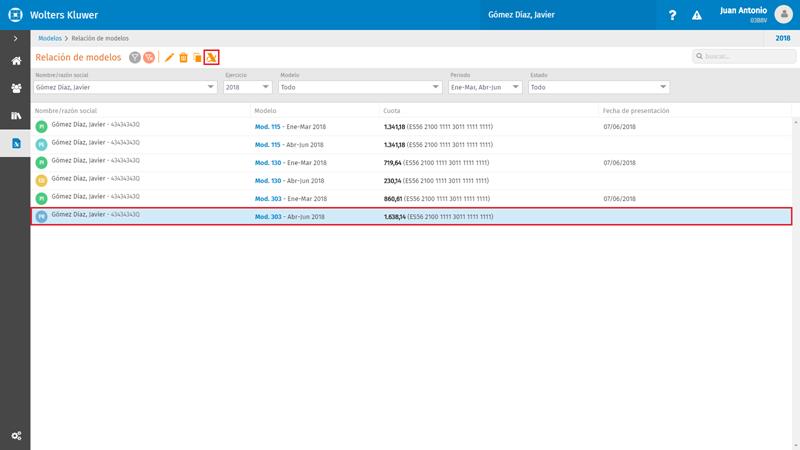Expand the left sidebar with the chevron
800x450 pixels.
point(15,38)
